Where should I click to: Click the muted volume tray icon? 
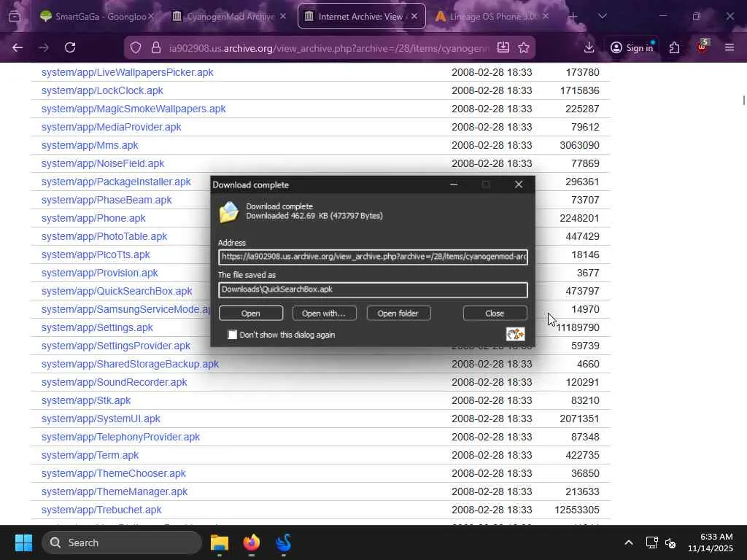click(670, 542)
